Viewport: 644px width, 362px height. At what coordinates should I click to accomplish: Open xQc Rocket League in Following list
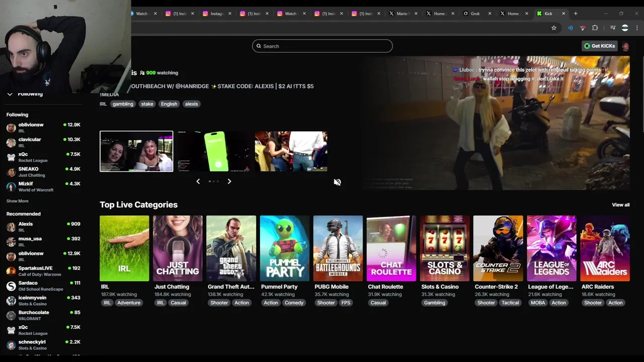[x=43, y=157]
